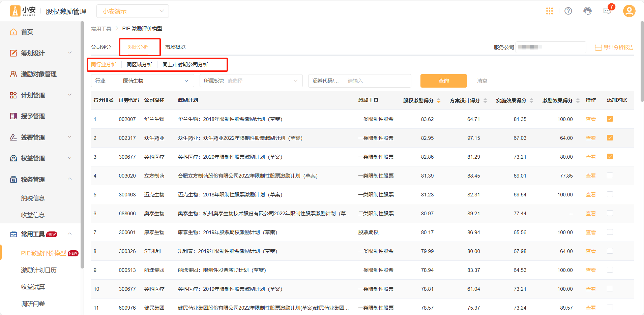
Task: Open the user avatar menu
Action: [x=629, y=11]
